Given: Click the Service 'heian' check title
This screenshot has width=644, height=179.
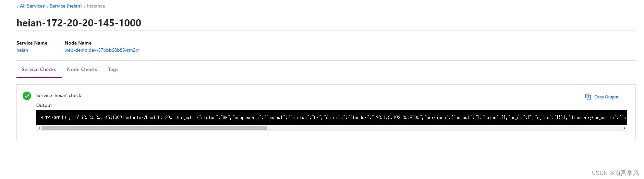Looking at the screenshot, I should tap(59, 96).
